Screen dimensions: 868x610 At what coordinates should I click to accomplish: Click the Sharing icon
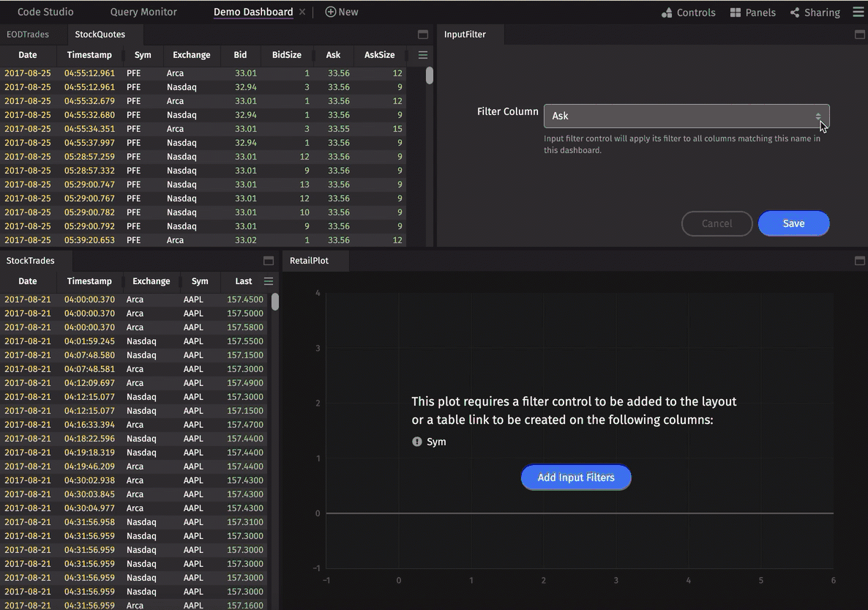[795, 12]
